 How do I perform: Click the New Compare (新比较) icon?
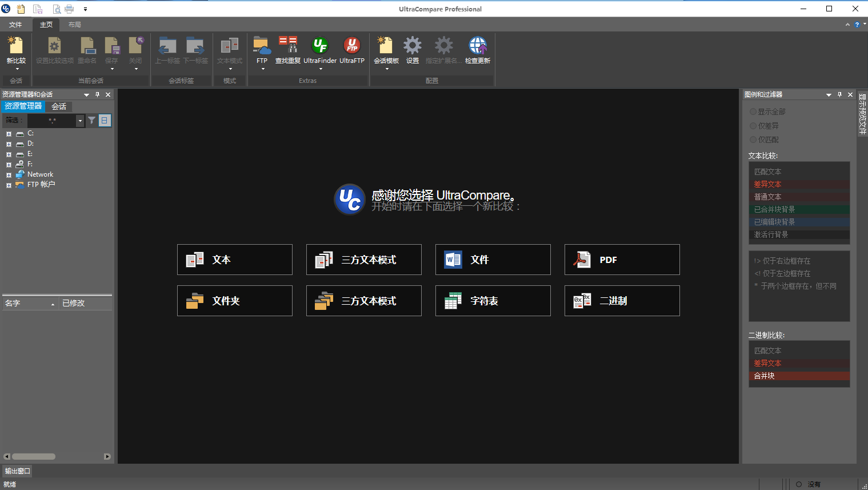pos(15,47)
